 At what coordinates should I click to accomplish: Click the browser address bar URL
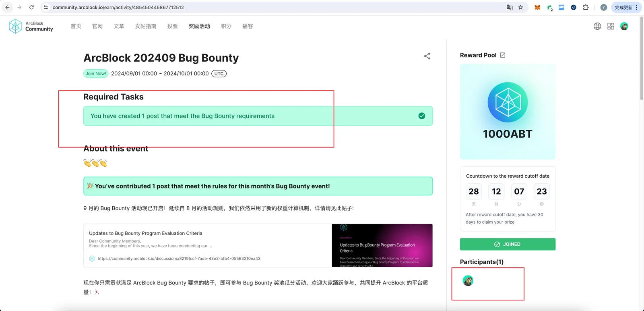coord(118,7)
